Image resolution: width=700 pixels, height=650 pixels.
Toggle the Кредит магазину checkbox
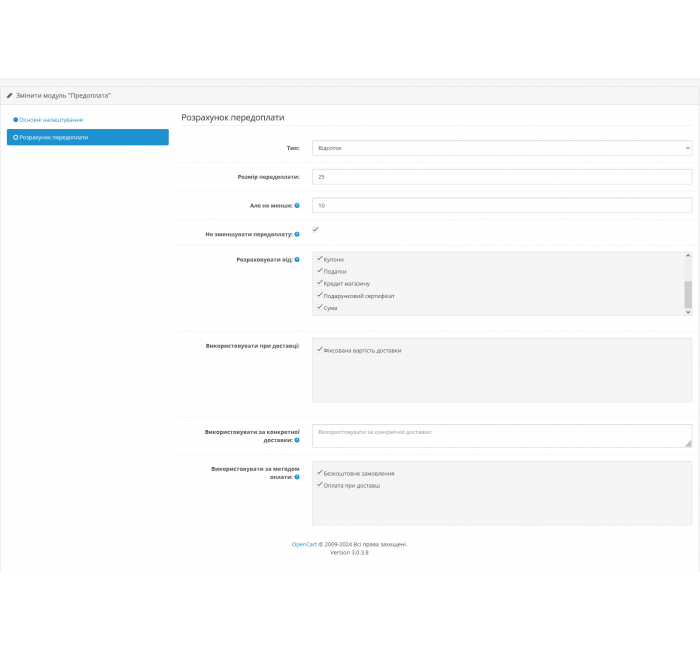[320, 283]
